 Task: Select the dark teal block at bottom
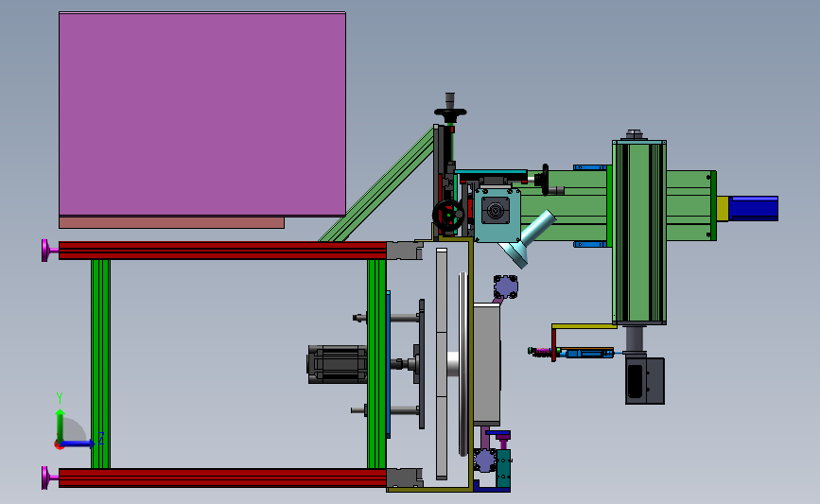coord(503,468)
